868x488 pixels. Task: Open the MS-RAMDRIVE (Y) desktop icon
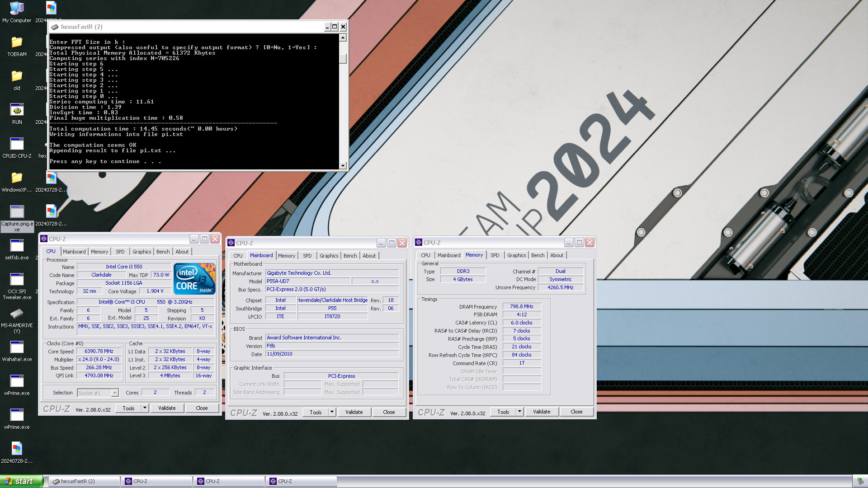click(x=17, y=320)
